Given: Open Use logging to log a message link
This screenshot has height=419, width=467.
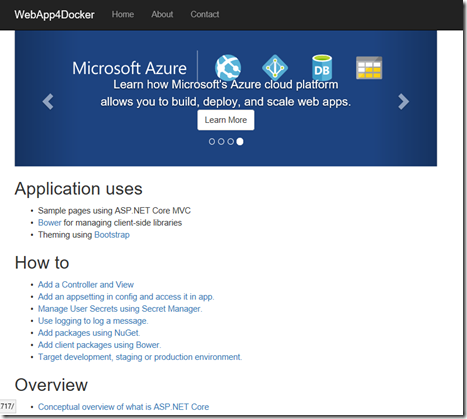Looking at the screenshot, I should (x=93, y=321).
